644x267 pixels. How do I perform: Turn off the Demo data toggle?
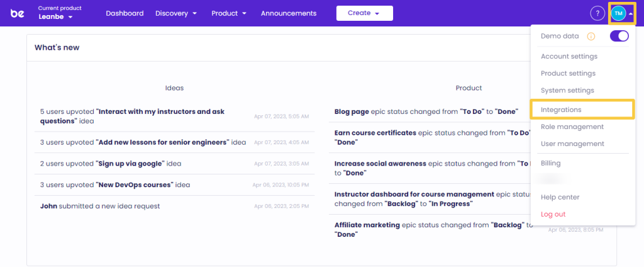coord(619,37)
